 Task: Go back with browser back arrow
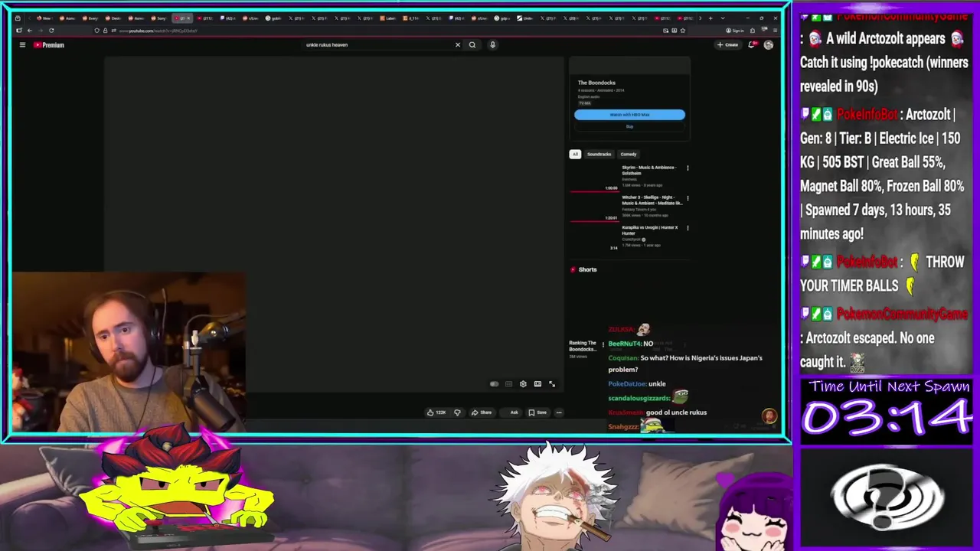(29, 31)
